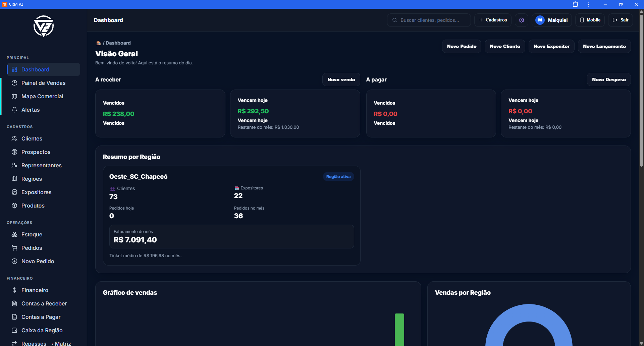Open Regiões page
644x346 pixels.
pos(44,179)
